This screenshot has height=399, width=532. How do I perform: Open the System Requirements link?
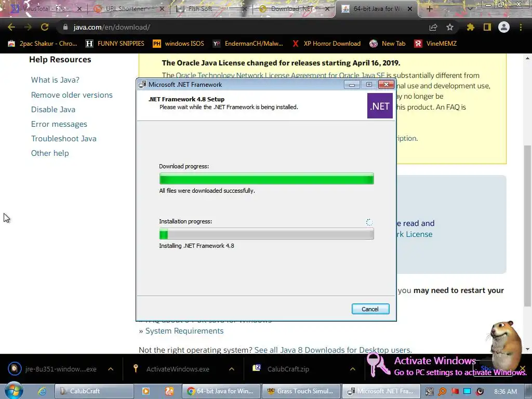(x=184, y=331)
